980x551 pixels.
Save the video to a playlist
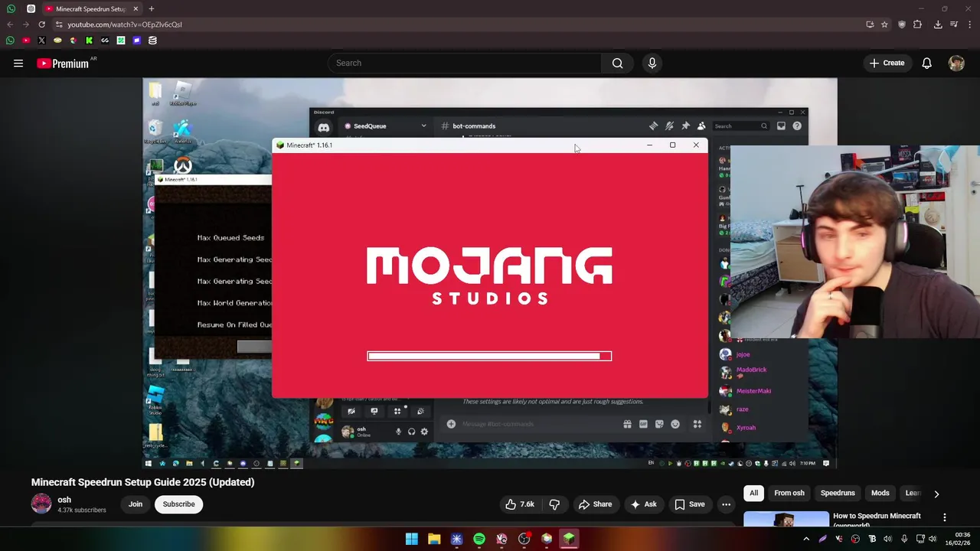pos(689,504)
